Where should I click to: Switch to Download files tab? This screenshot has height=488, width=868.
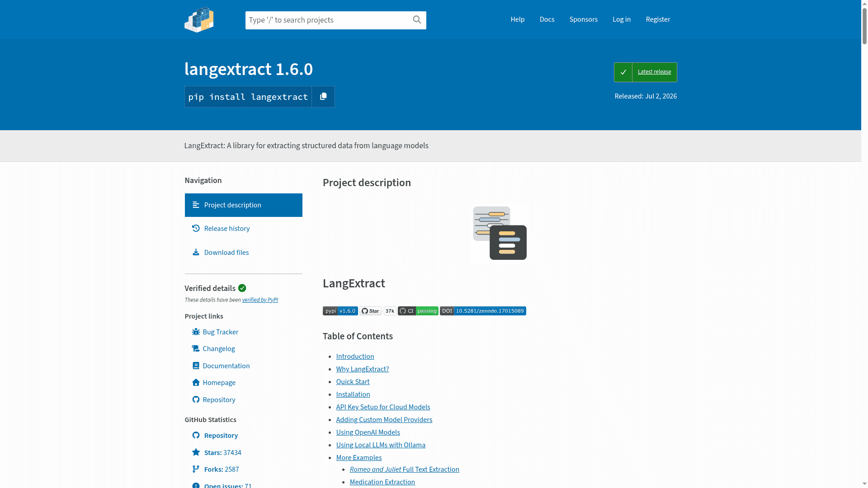point(244,252)
